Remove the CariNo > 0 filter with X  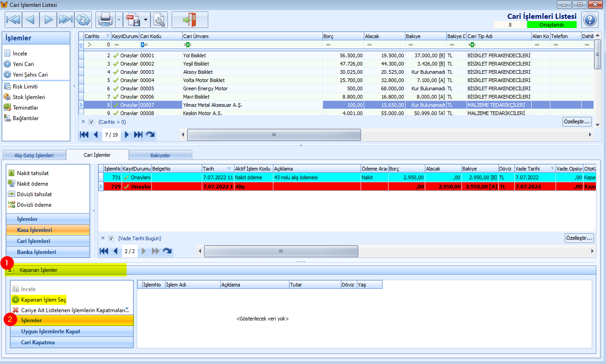coord(83,122)
